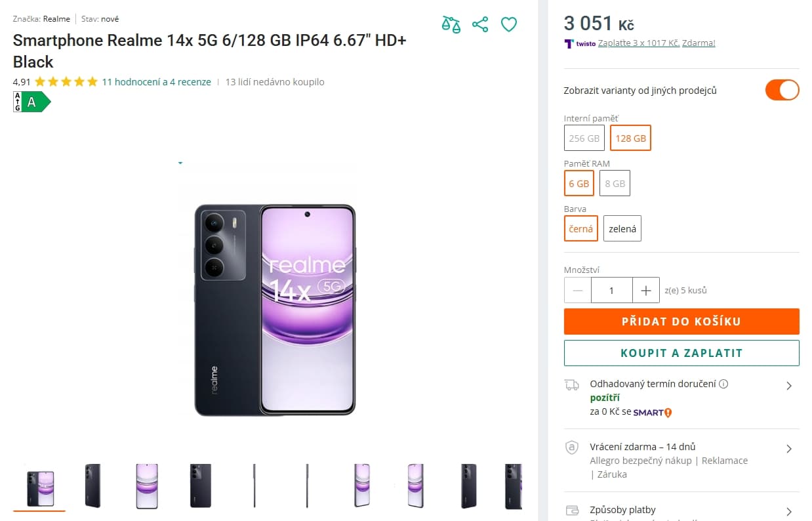The image size is (812, 521).
Task: Open the product comparison scales icon
Action: (451, 24)
